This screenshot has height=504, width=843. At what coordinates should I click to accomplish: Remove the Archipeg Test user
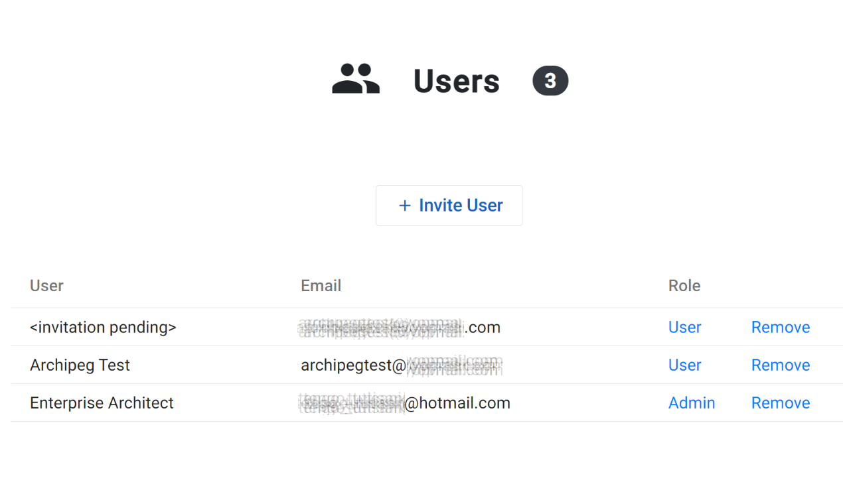(x=781, y=365)
